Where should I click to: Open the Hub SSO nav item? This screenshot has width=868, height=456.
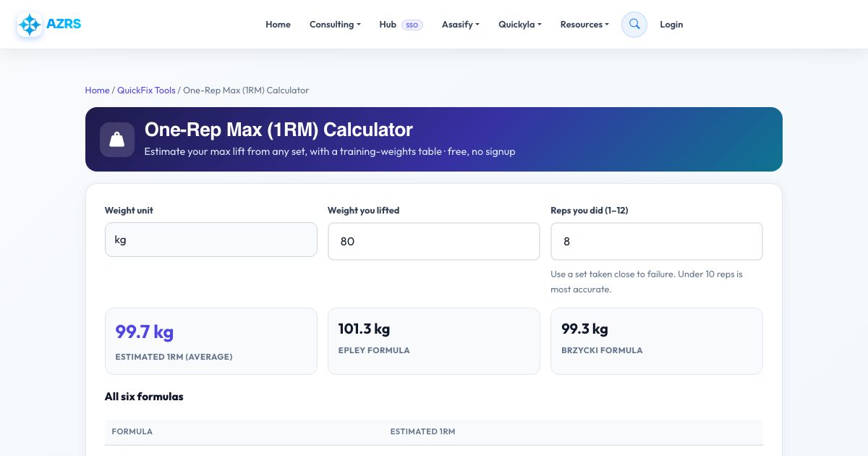[401, 25]
